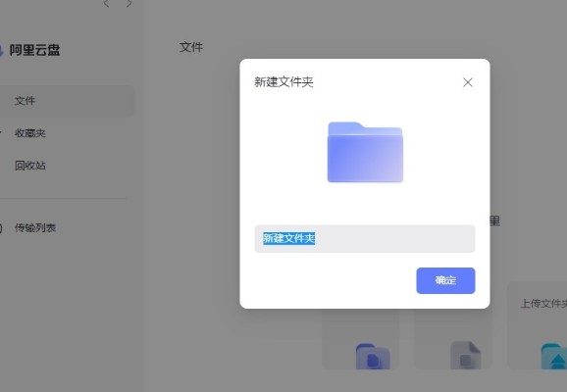The height and width of the screenshot is (392, 567).
Task: Close the 新建文件夹 dialog
Action: 468,82
